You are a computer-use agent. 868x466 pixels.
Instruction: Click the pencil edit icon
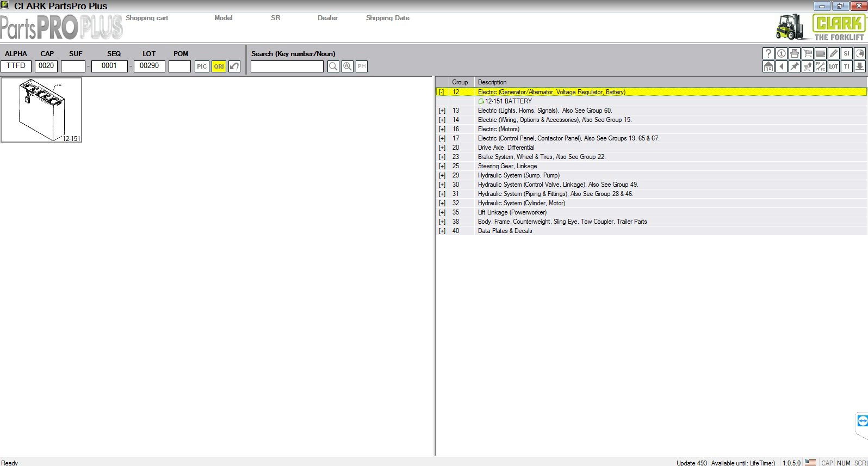833,53
